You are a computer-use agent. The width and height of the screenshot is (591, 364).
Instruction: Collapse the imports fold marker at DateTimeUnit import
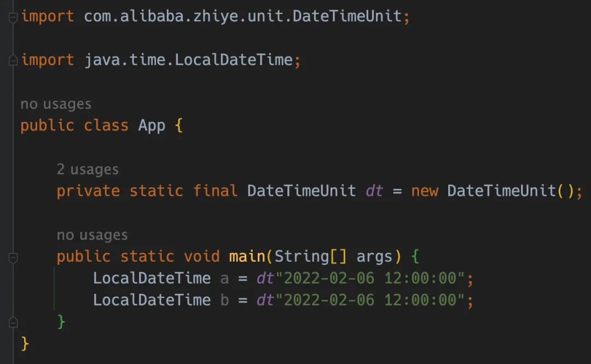click(13, 18)
